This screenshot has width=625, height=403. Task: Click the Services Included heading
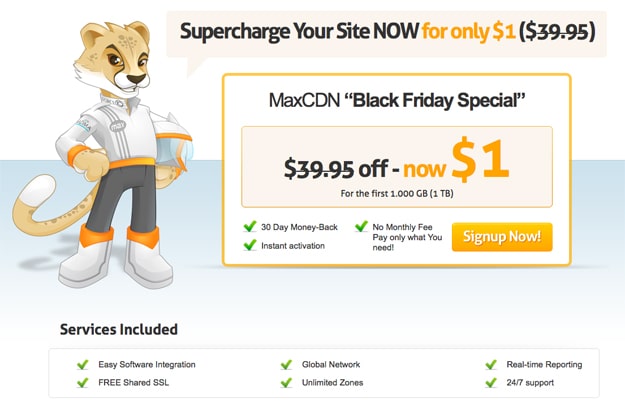(x=119, y=329)
